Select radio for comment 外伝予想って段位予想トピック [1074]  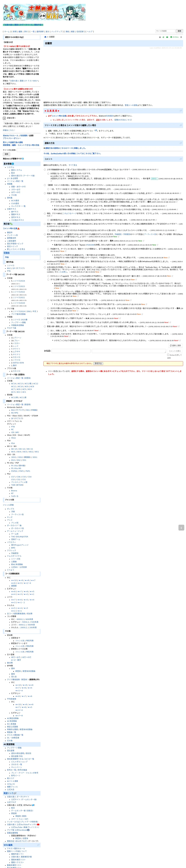(x=45, y=318)
